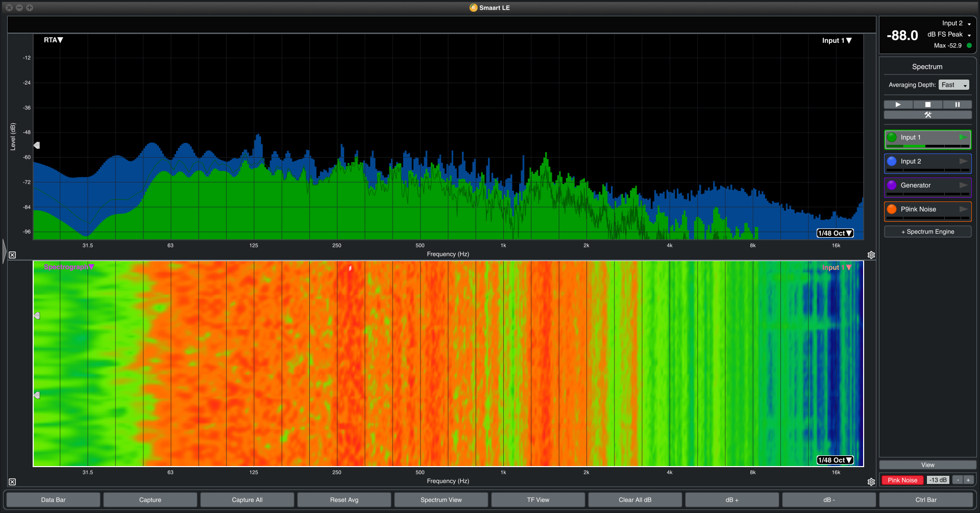Start Input 2 engine run arrow
Image resolution: width=980 pixels, height=513 pixels.
(963, 161)
